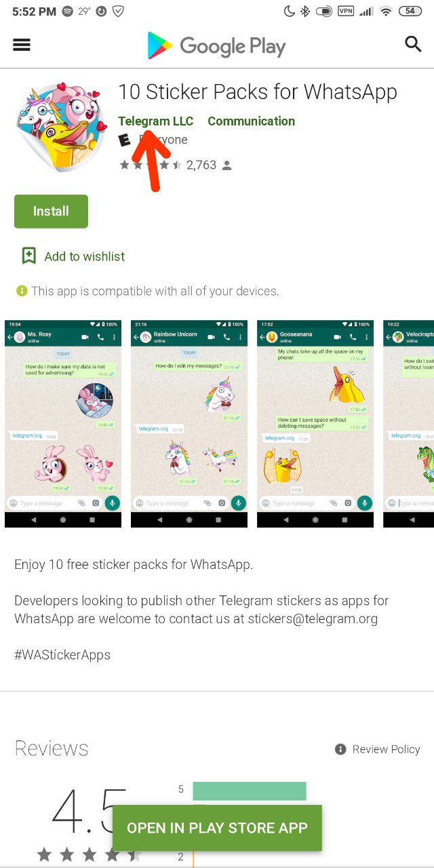View the Gooseanana screenshot

coord(315,424)
